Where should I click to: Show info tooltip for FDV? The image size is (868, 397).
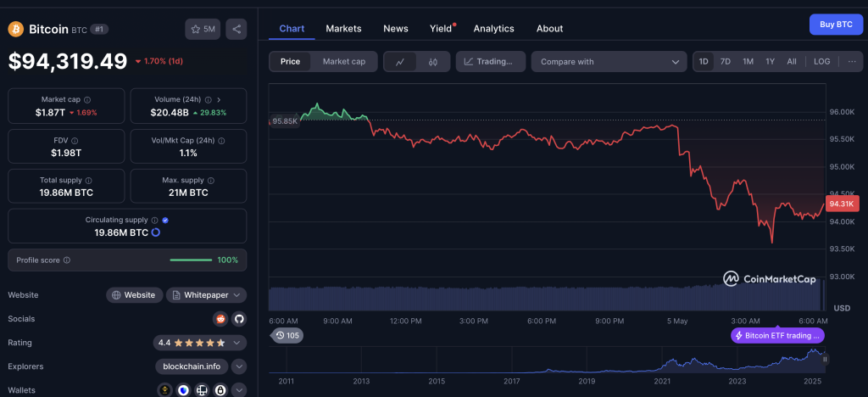coord(75,141)
